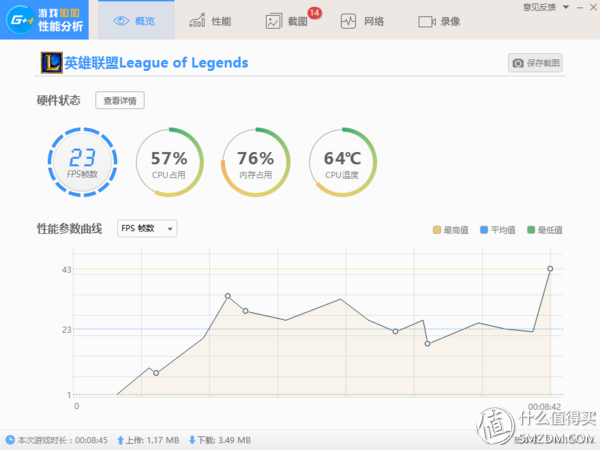600x450 pixels.
Task: Click the camera icon in save button
Action: tap(518, 63)
